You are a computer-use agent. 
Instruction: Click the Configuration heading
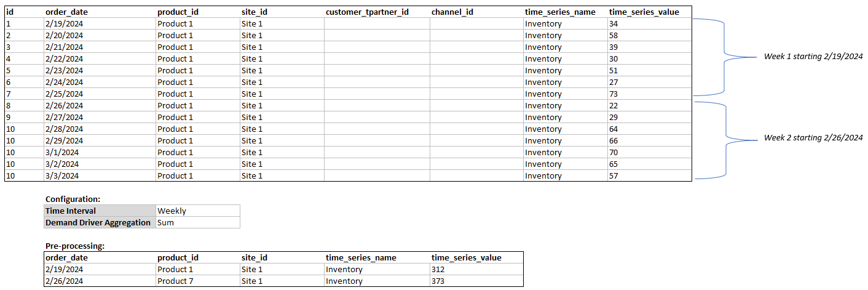coord(73,199)
